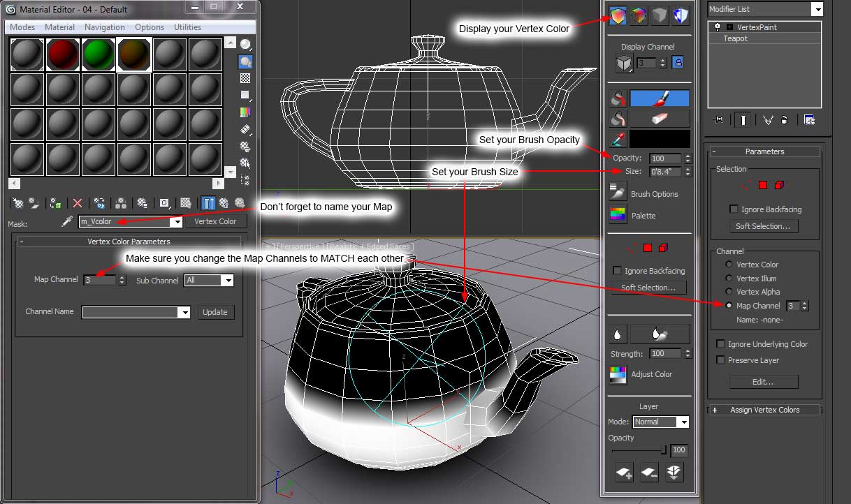851x504 pixels.
Task: Select the Vertex Alpha radio button
Action: (729, 292)
